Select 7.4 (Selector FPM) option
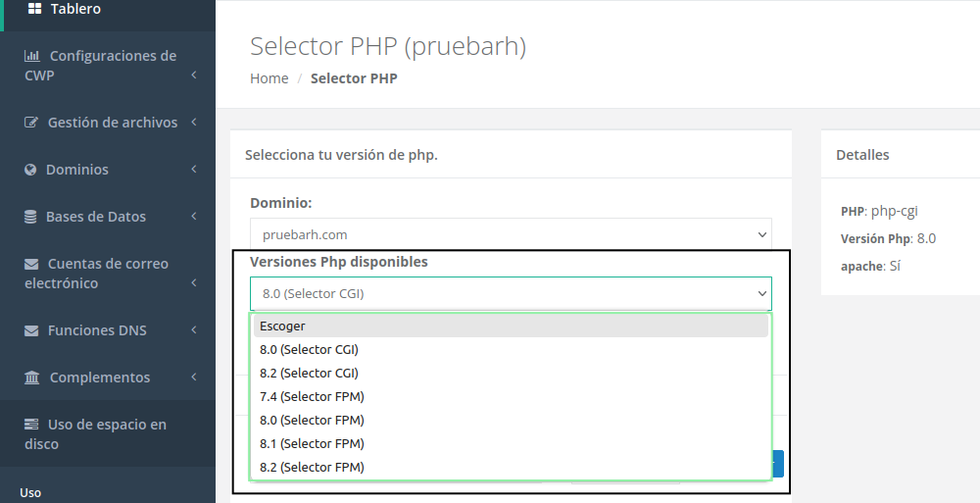The height and width of the screenshot is (503, 980). [x=313, y=396]
